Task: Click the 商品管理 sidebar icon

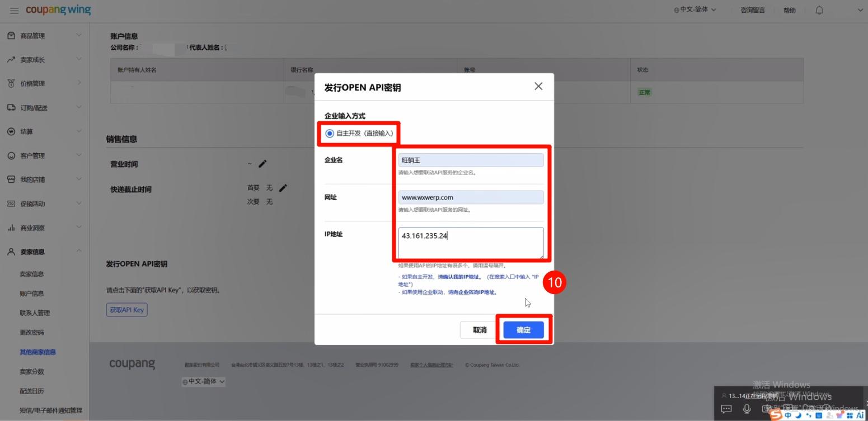Action: [11, 36]
